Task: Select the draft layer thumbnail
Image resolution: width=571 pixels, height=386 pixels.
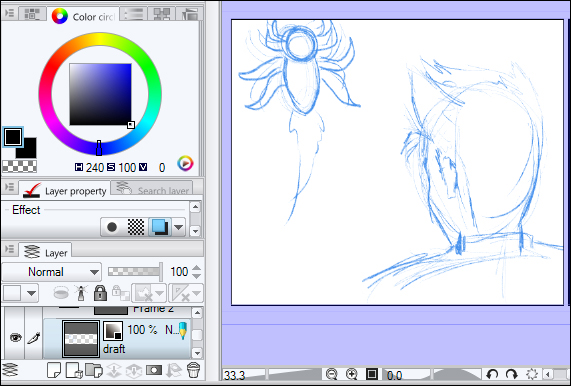Action: pyautogui.click(x=80, y=339)
